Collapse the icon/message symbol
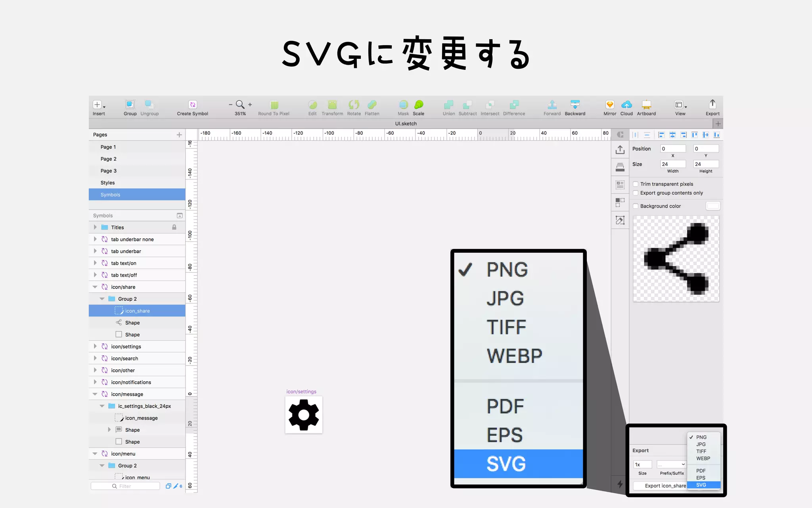Viewport: 812px width, 508px height. coord(95,394)
